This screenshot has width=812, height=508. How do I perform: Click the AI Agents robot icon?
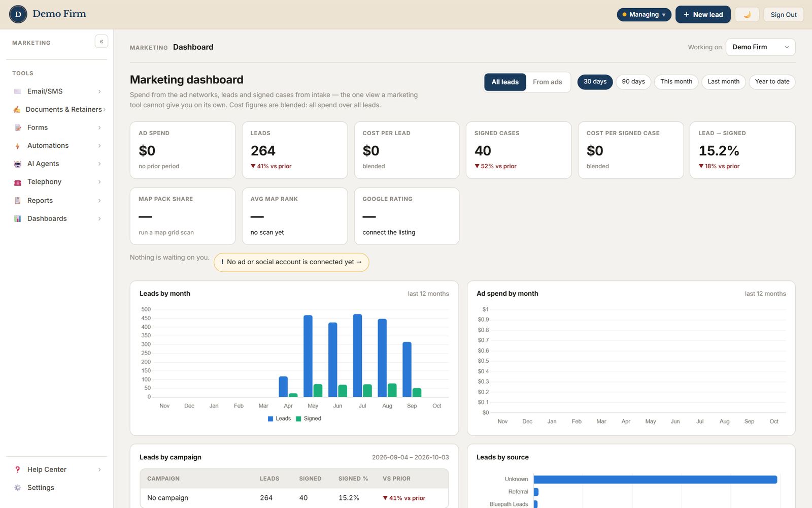point(18,164)
